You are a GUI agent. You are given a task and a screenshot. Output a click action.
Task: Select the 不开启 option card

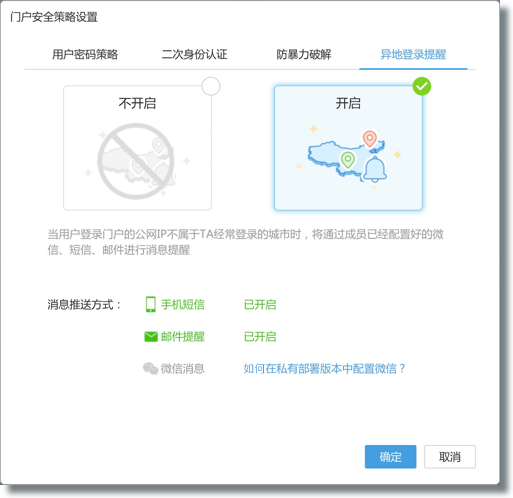(x=137, y=148)
